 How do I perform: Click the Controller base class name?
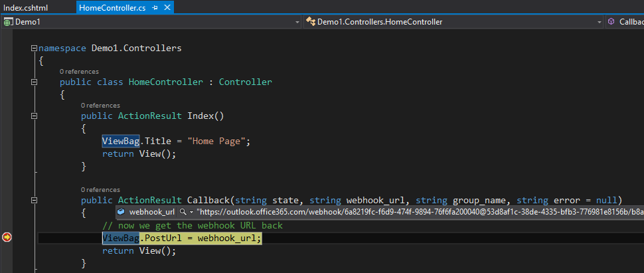(245, 82)
